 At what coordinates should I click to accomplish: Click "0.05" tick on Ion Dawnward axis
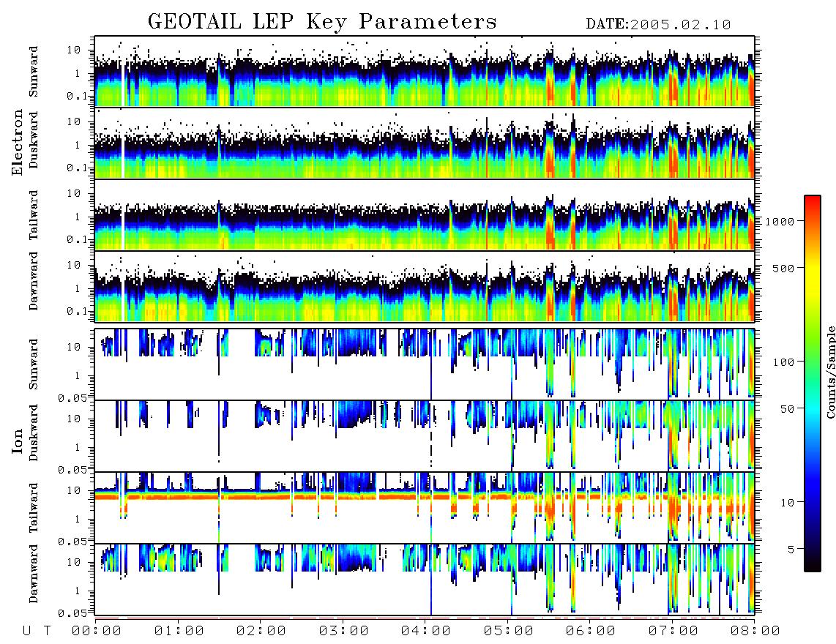pyautogui.click(x=73, y=613)
